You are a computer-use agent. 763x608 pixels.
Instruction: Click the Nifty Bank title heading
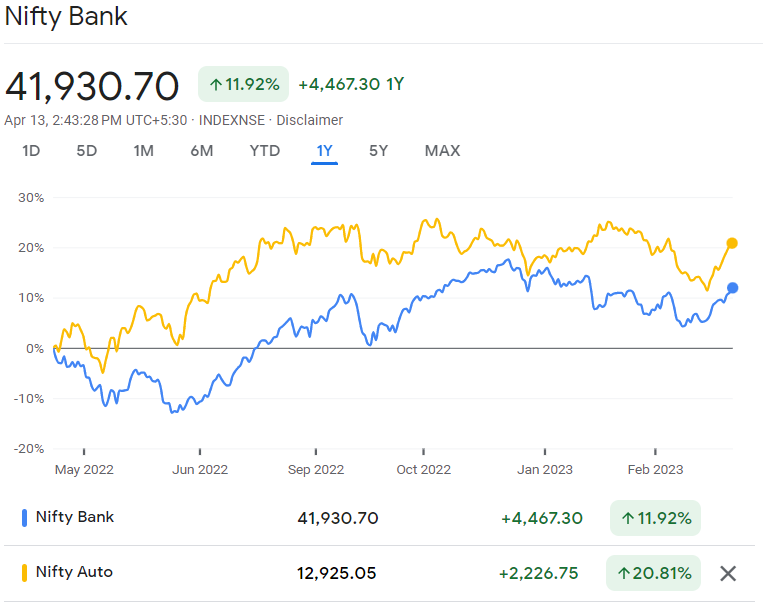66,17
